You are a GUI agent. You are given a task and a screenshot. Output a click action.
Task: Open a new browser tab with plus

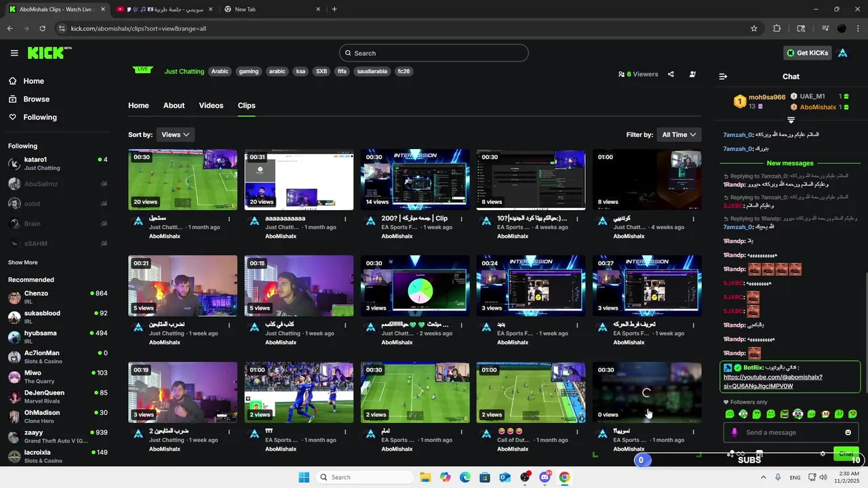click(334, 9)
